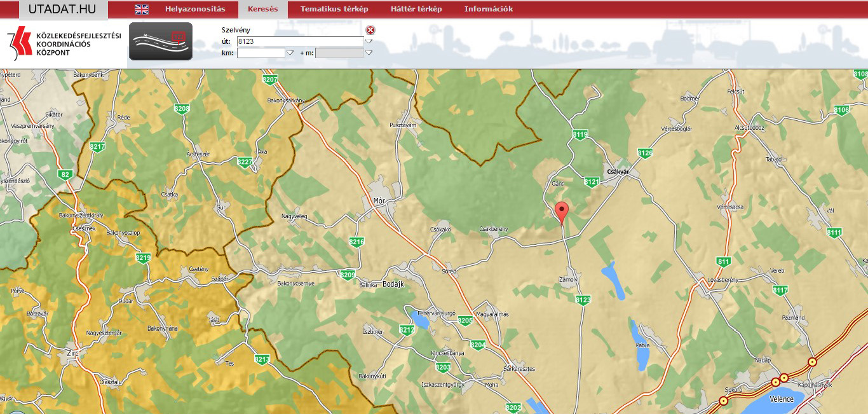868x414 pixels.
Task: Open the km value dropdown arrow
Action: point(290,53)
